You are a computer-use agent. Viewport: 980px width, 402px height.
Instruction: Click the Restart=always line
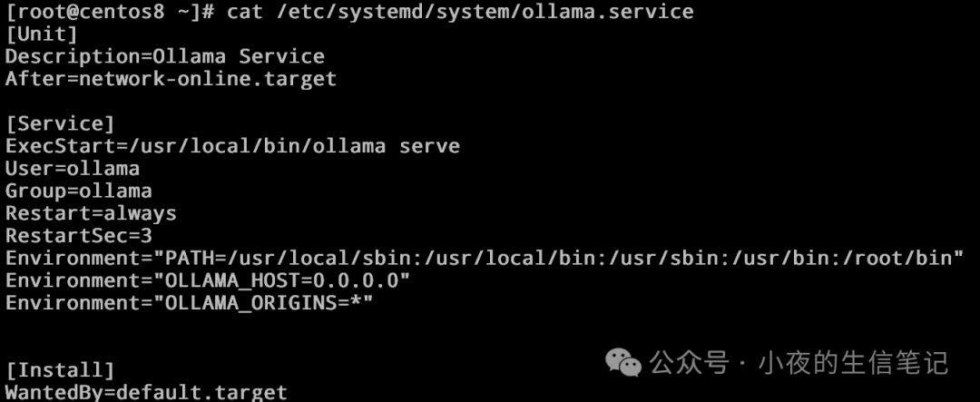[92, 214]
